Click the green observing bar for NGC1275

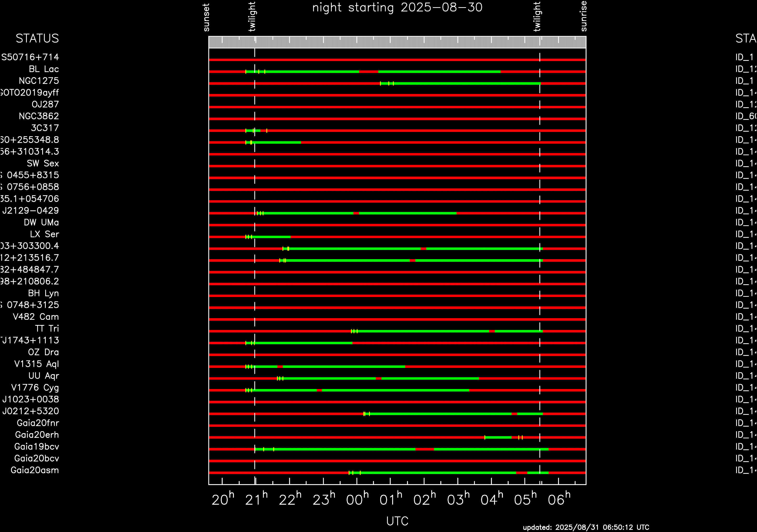(x=462, y=84)
